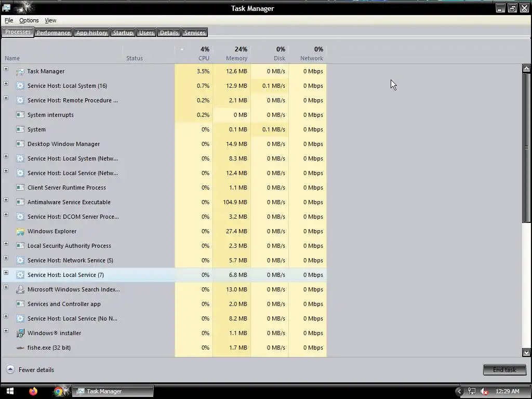
Task: Expand Windows installer row
Action: tap(6, 331)
